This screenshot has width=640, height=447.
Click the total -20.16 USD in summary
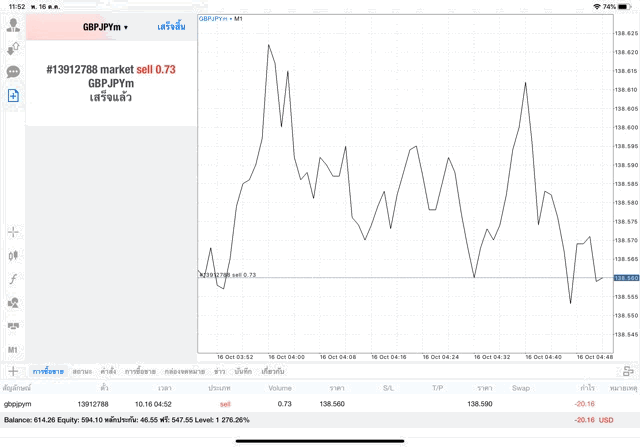(x=593, y=420)
